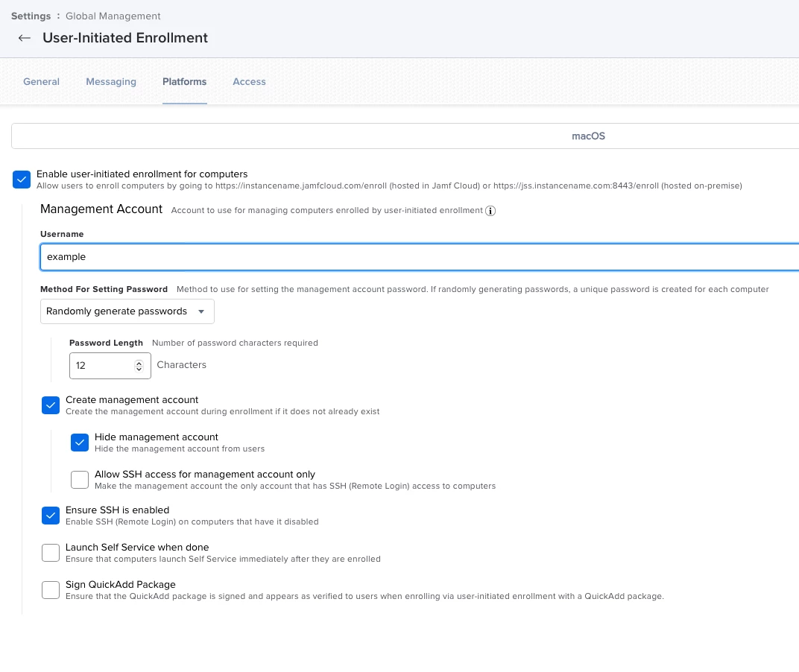Decrease Password Length with stepper down arrow
This screenshot has width=799, height=672.
pos(139,369)
